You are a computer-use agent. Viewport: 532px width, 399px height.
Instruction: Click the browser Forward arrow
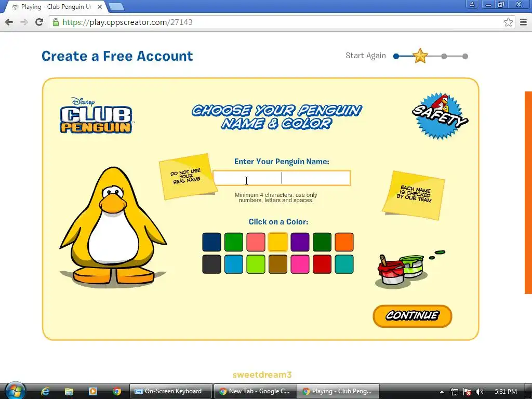pos(24,22)
